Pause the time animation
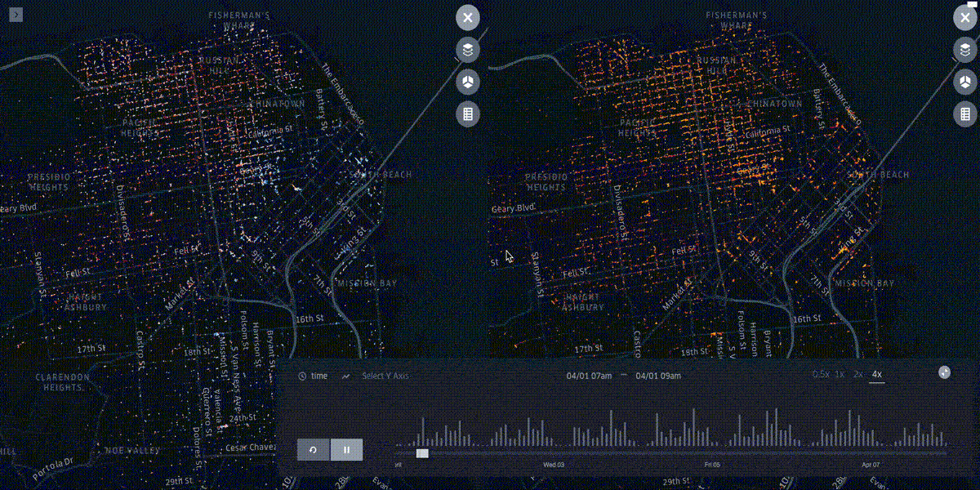The image size is (980, 490). point(346,449)
